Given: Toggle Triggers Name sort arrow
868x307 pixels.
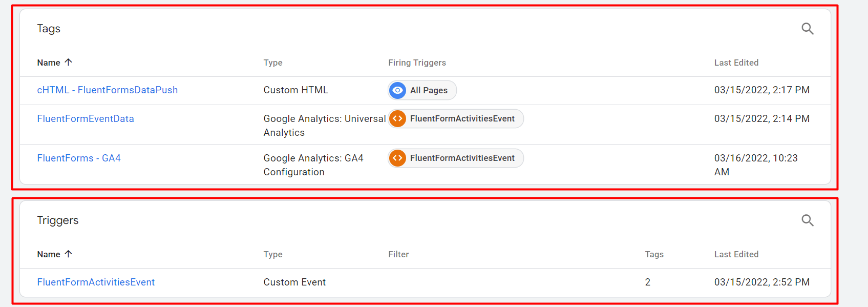Looking at the screenshot, I should pos(69,254).
